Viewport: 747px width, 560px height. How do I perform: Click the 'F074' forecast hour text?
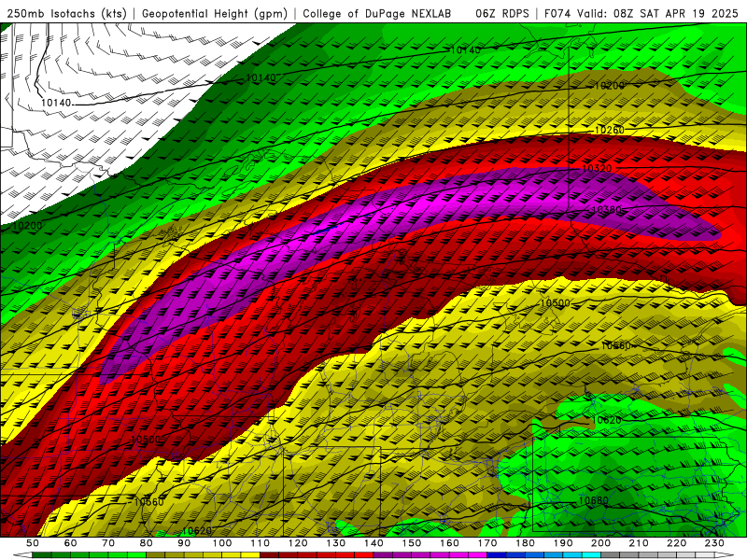[558, 14]
